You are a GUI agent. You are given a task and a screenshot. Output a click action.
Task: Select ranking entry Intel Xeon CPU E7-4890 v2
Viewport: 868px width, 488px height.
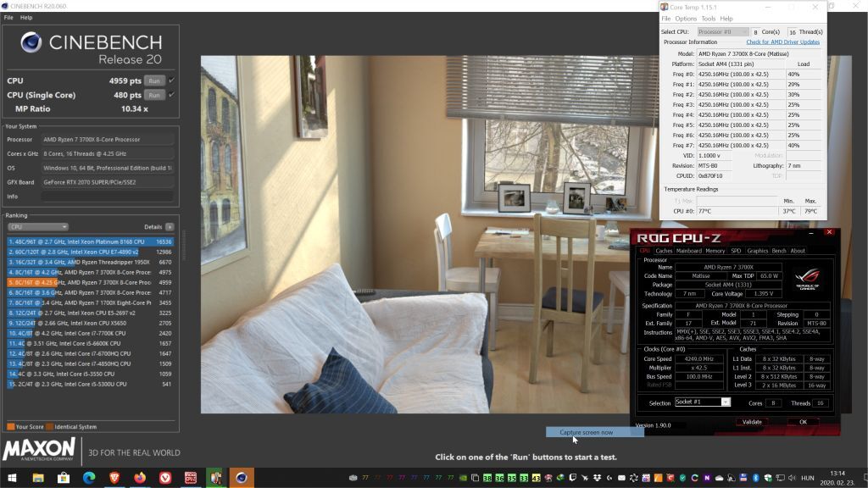(x=90, y=252)
